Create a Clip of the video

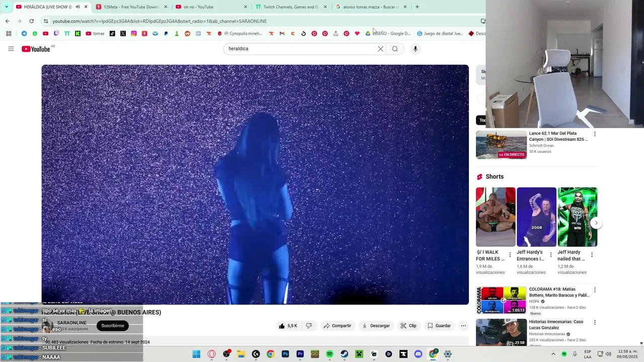coord(409,326)
